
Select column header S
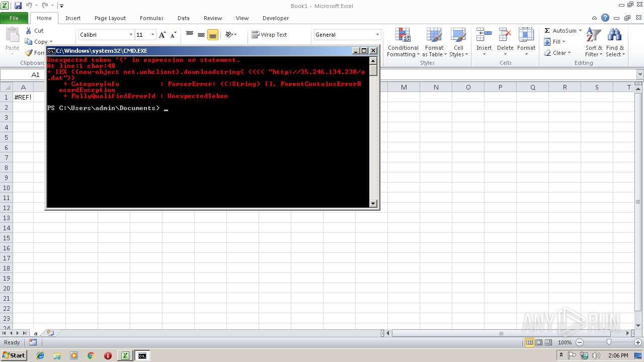(x=597, y=87)
